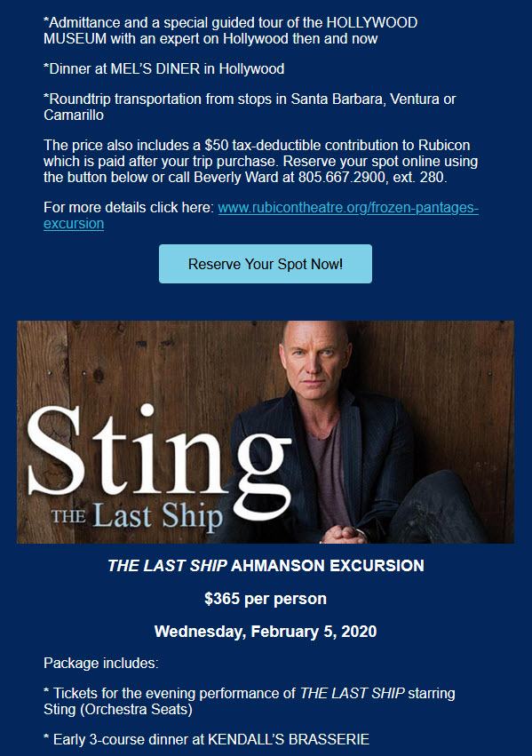Click the large white Sting title in banner

[159, 456]
